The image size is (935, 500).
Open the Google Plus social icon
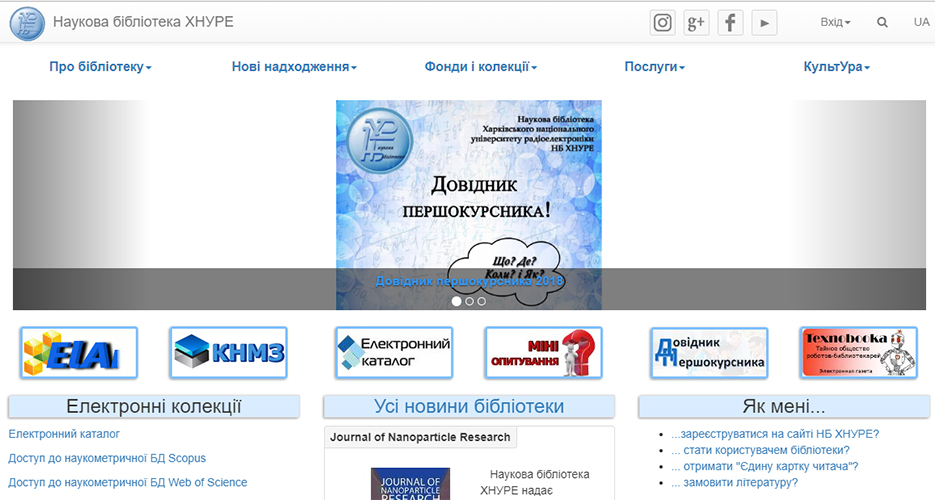(696, 22)
